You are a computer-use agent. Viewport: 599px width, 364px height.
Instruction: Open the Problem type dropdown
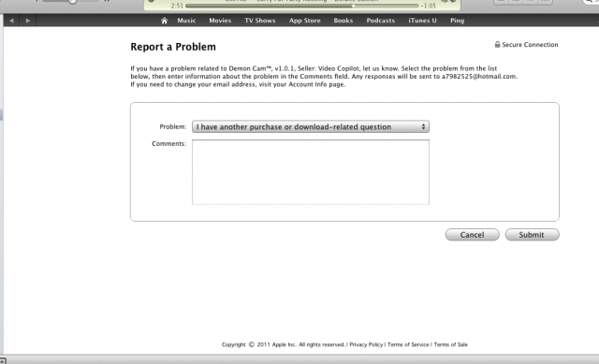click(x=311, y=127)
